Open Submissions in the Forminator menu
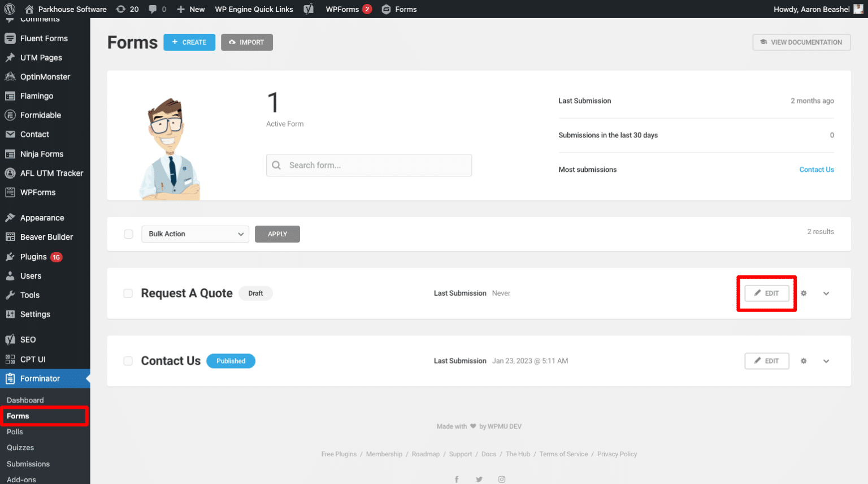 coord(29,464)
